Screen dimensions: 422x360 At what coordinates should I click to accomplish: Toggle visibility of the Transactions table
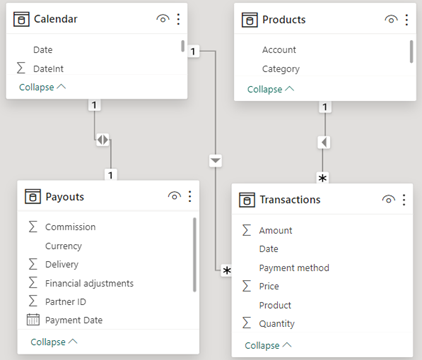388,199
